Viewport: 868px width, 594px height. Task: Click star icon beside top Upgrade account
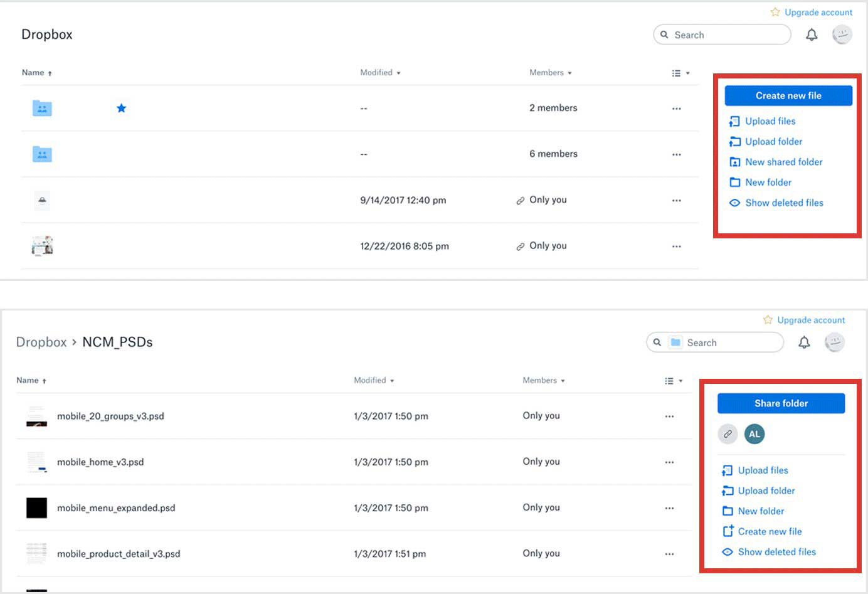coord(775,12)
